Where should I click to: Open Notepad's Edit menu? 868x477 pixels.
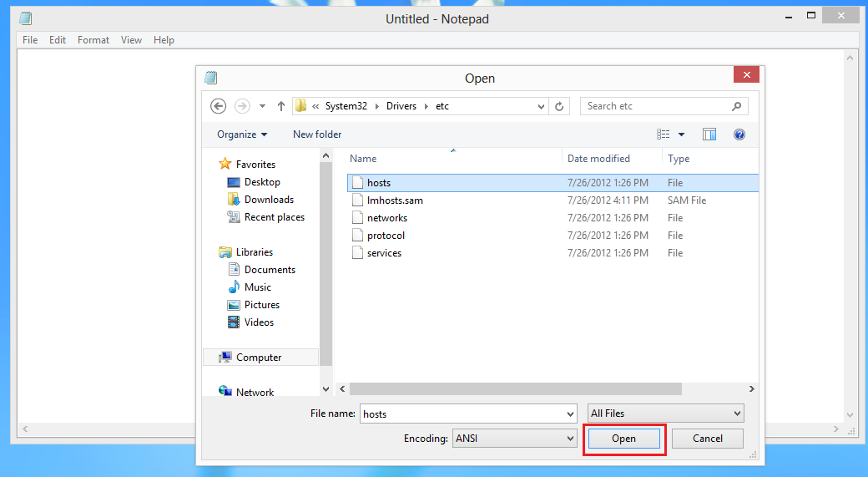(x=58, y=40)
